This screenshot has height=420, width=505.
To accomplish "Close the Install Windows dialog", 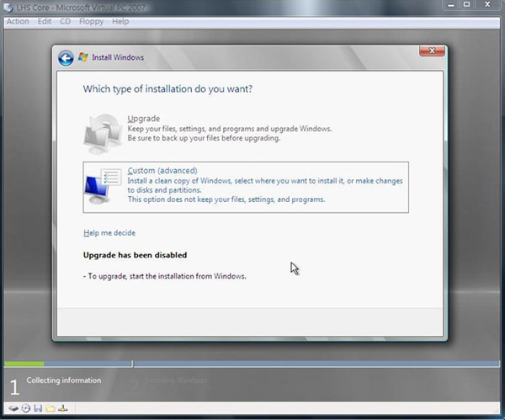I will 430,51.
